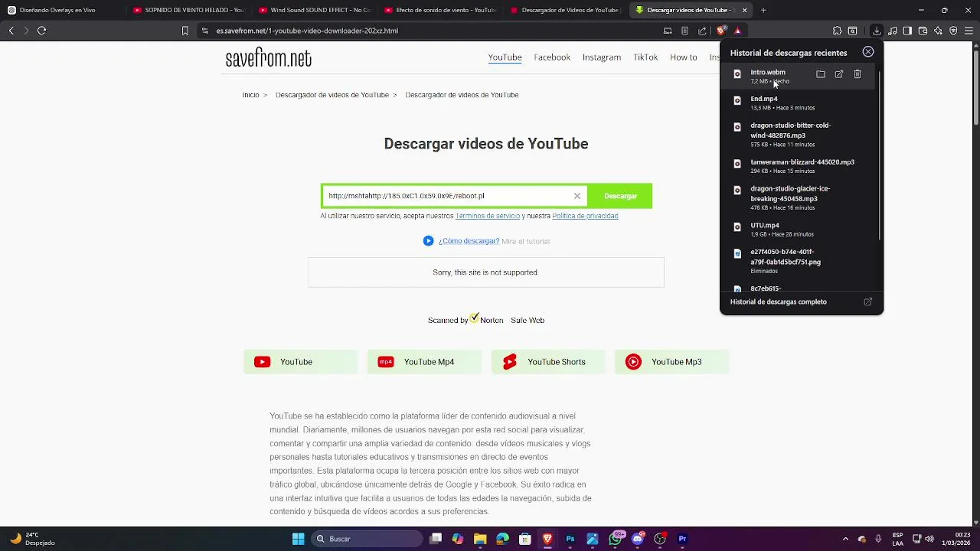980x551 pixels.
Task: Click the savefrom.net logo
Action: coord(268,58)
